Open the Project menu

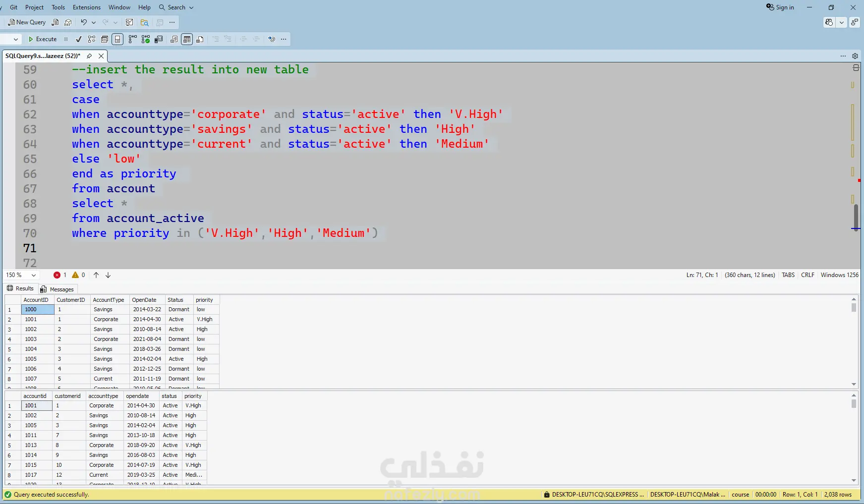click(x=34, y=7)
